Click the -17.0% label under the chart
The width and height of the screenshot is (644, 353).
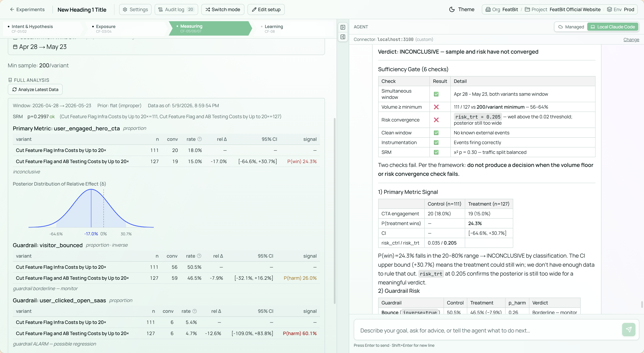[91, 234]
